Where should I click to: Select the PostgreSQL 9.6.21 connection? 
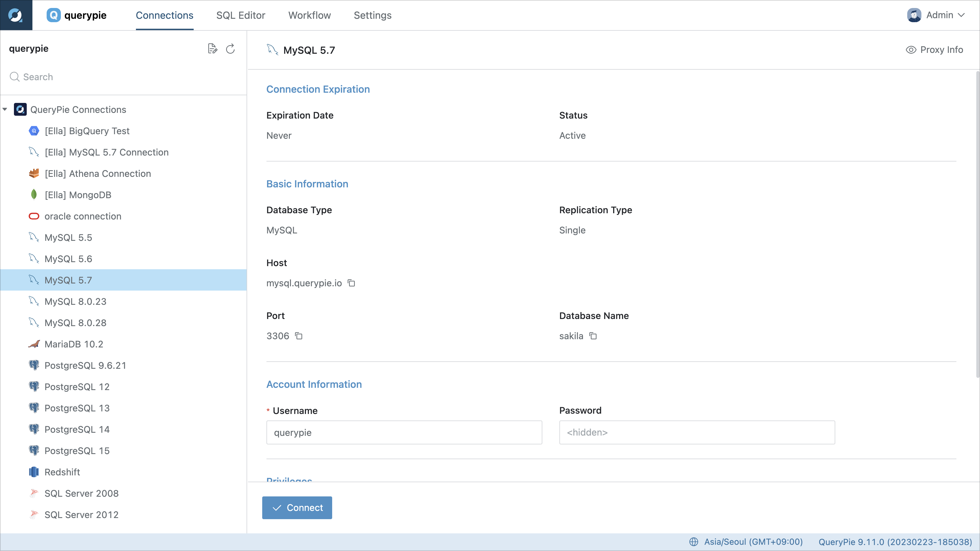[85, 365]
